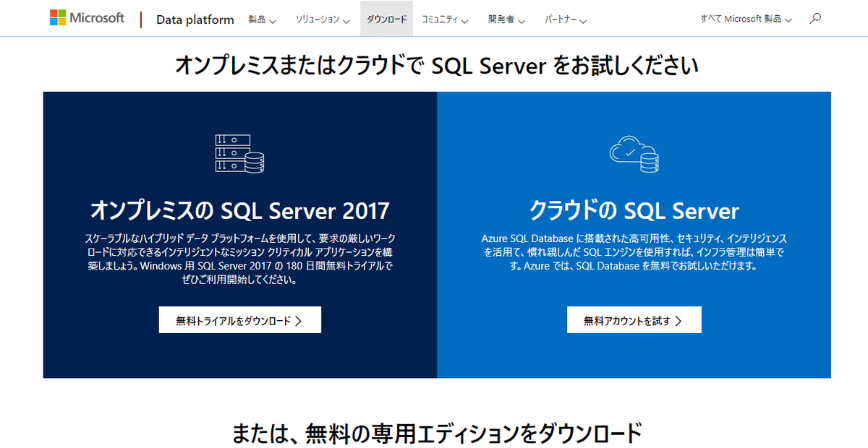Image resolution: width=868 pixels, height=448 pixels.
Task: Click the on-premises server stack icon
Action: [x=239, y=154]
